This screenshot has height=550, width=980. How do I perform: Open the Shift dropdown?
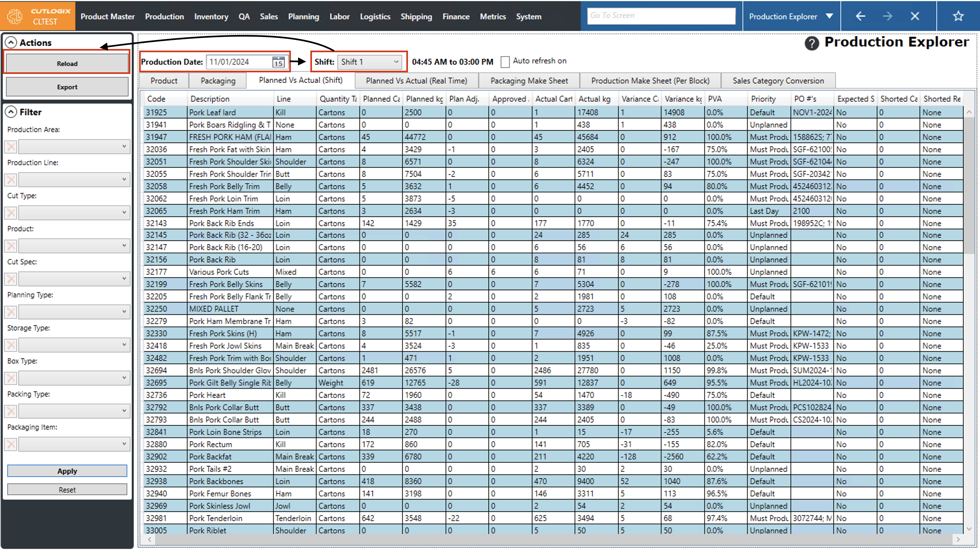tap(369, 62)
